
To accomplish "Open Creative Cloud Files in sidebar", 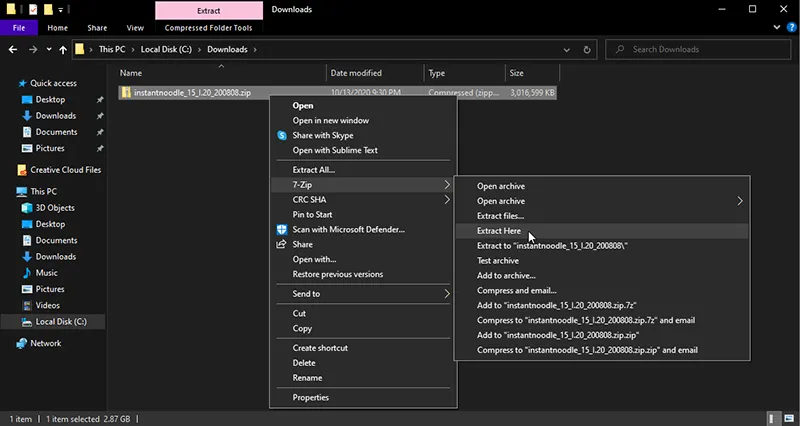I will point(65,170).
